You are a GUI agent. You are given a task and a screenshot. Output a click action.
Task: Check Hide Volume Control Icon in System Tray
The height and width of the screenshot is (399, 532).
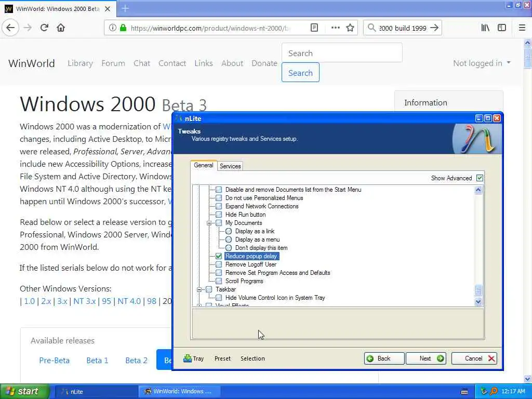219,298
